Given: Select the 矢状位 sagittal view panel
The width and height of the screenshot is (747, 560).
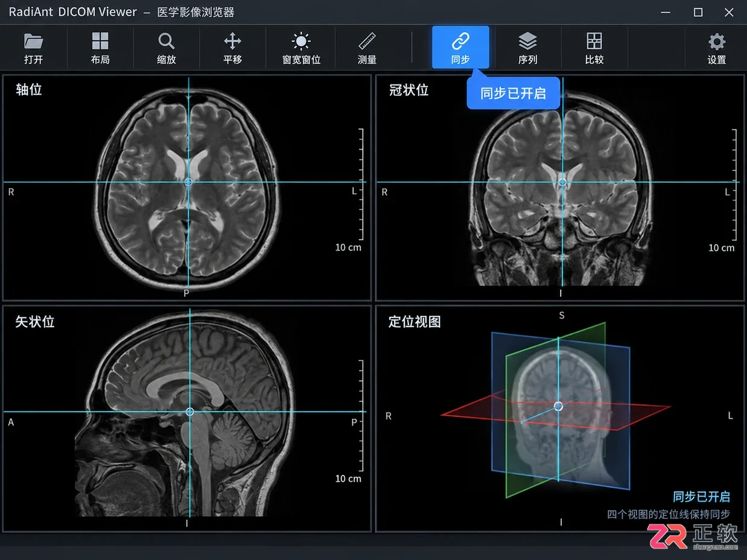Looking at the screenshot, I should coord(187,418).
